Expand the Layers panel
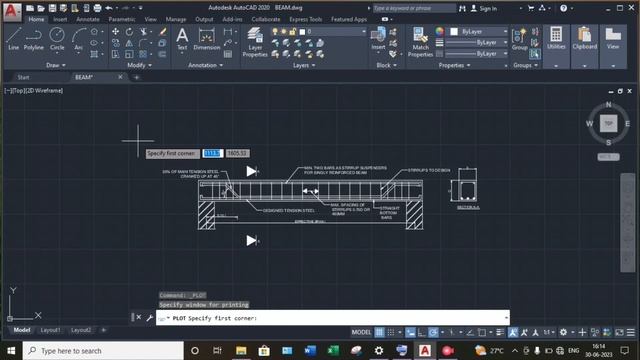This screenshot has height=360, width=640. pyautogui.click(x=304, y=65)
